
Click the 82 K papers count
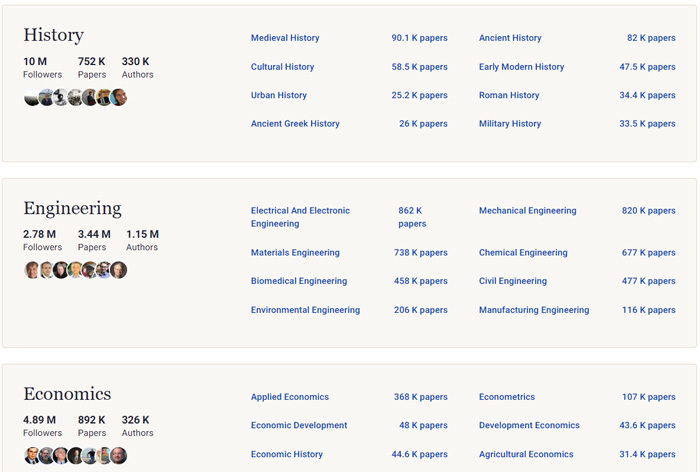(x=651, y=38)
